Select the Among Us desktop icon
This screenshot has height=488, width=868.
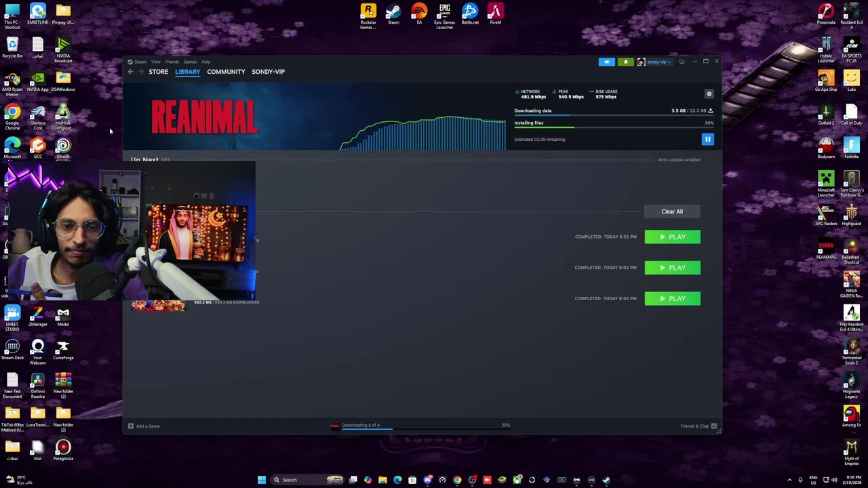851,416
